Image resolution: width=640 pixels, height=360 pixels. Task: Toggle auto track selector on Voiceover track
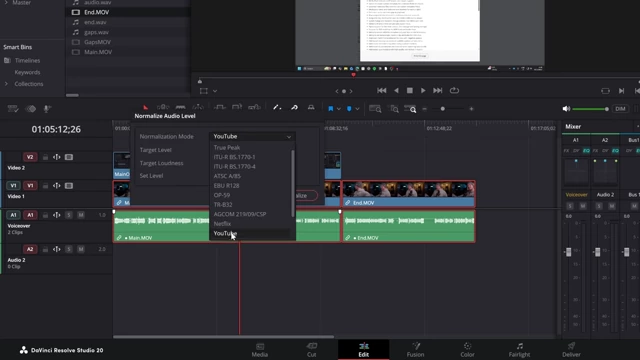pyautogui.click(x=57, y=215)
